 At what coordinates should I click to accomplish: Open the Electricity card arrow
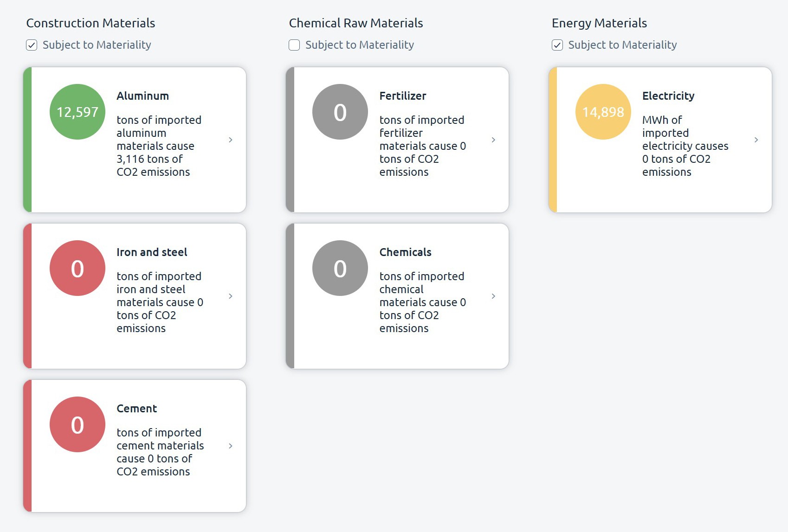756,140
